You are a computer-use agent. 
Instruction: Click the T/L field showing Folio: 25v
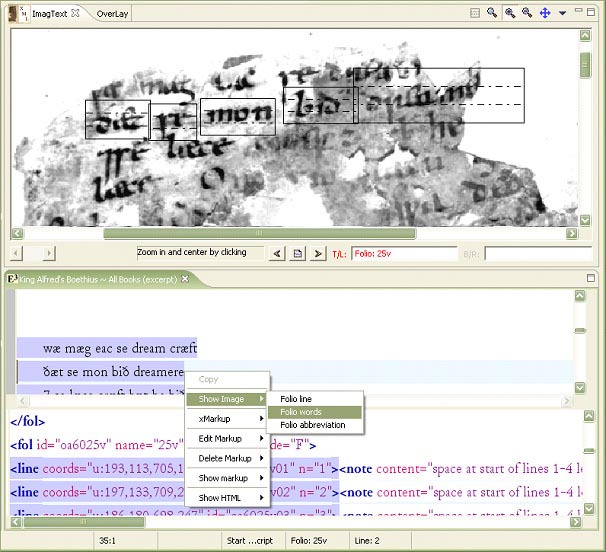pyautogui.click(x=404, y=254)
